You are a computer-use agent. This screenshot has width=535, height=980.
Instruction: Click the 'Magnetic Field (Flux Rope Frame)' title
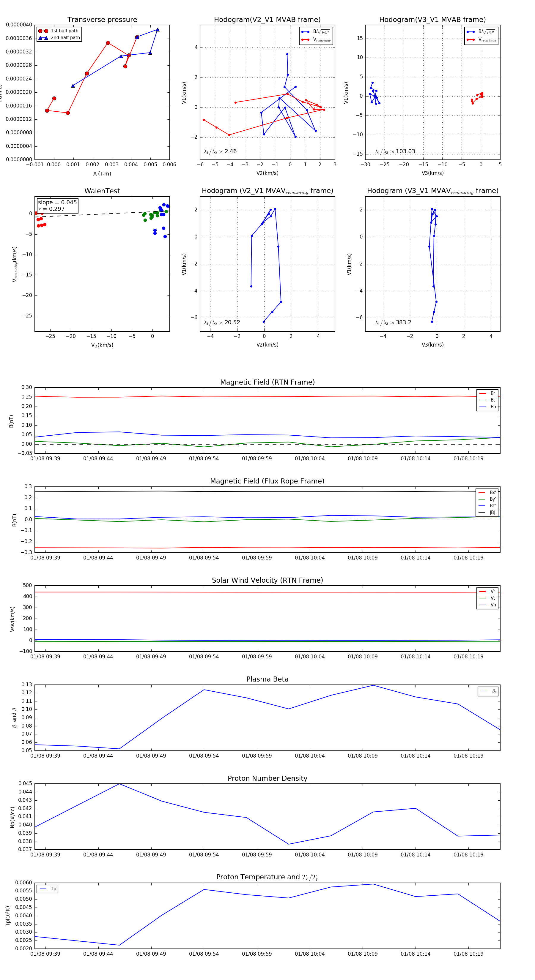(267, 481)
